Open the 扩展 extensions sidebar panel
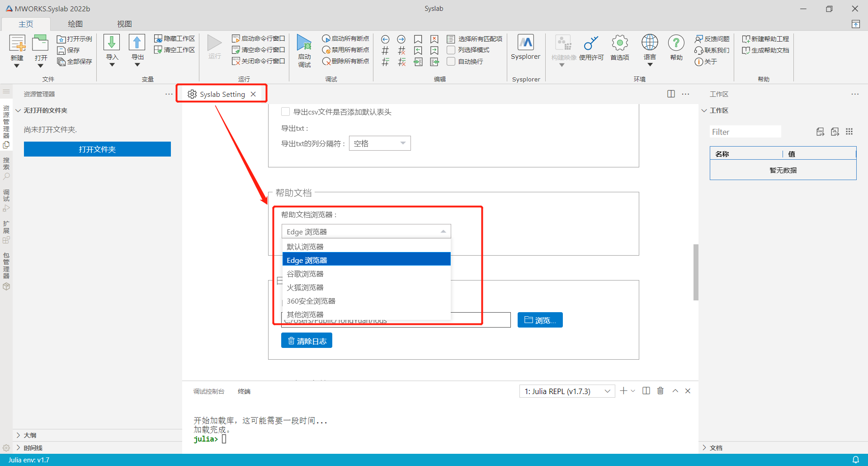Viewport: 868px width, 466px height. click(6, 233)
